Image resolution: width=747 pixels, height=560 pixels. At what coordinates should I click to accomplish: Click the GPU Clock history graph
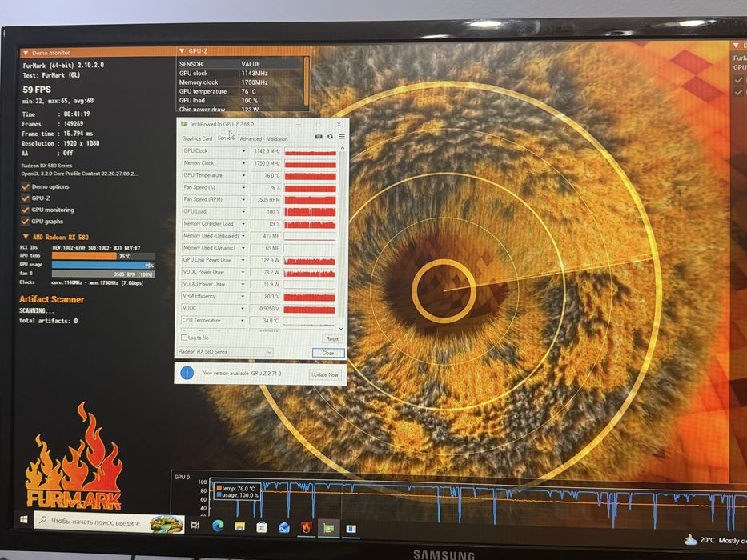coord(310,152)
